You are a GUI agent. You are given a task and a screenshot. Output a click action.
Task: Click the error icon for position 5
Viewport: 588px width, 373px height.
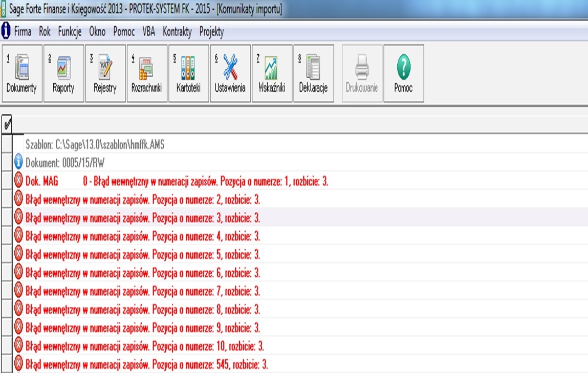[x=19, y=254]
